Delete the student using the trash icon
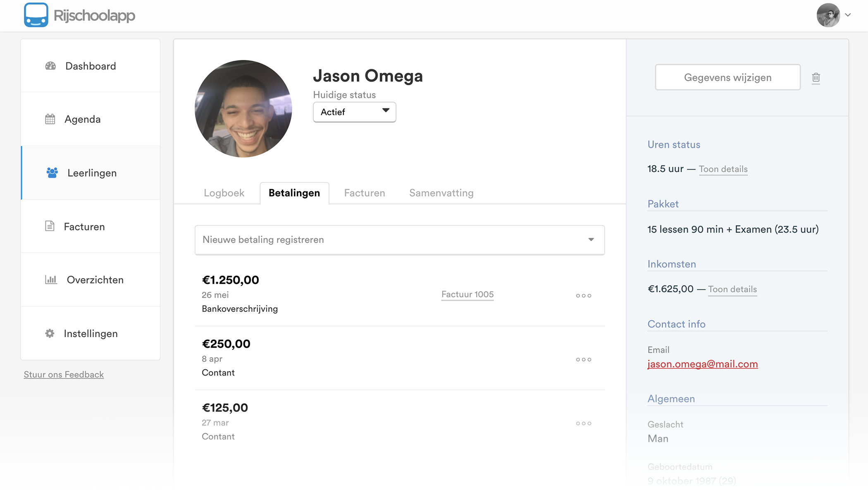Image resolution: width=868 pixels, height=504 pixels. [816, 77]
